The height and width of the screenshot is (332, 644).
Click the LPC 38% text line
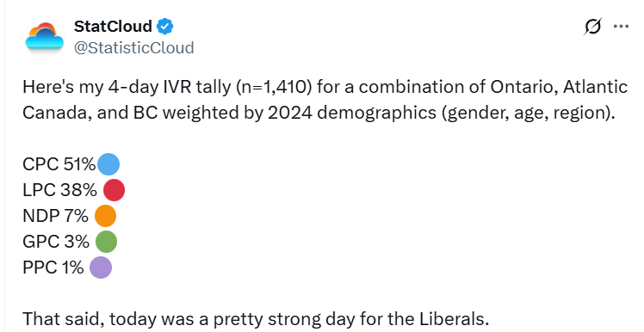pyautogui.click(x=60, y=190)
